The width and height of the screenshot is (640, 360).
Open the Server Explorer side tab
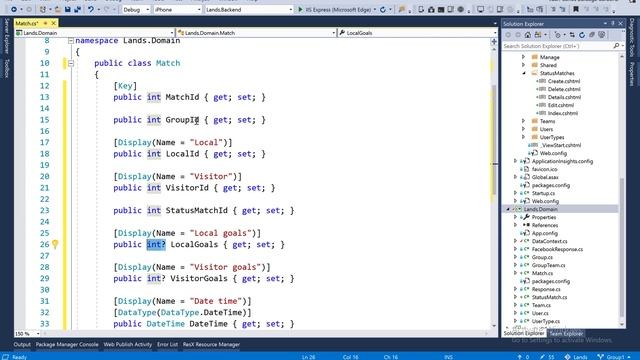(7, 36)
